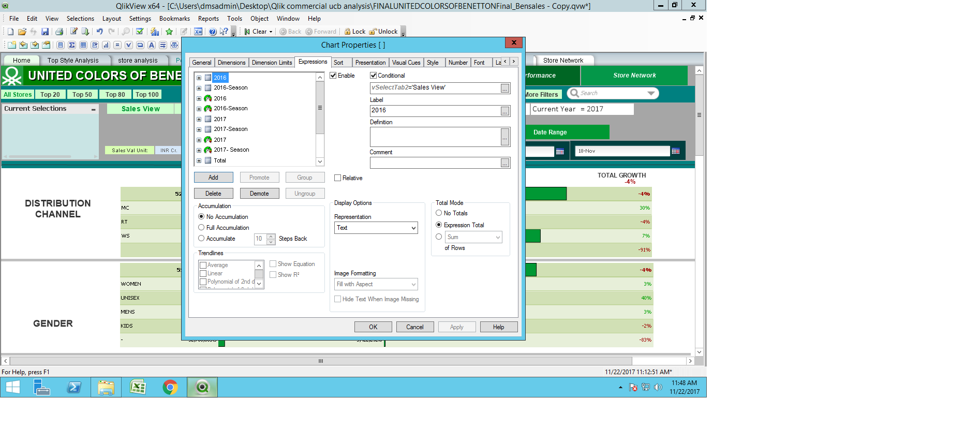The image size is (980, 442).
Task: Expand the 2017-Season expression tree node
Action: (199, 129)
